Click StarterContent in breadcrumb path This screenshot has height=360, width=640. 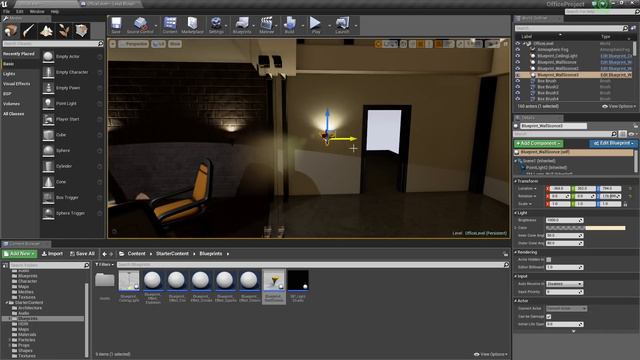click(172, 253)
